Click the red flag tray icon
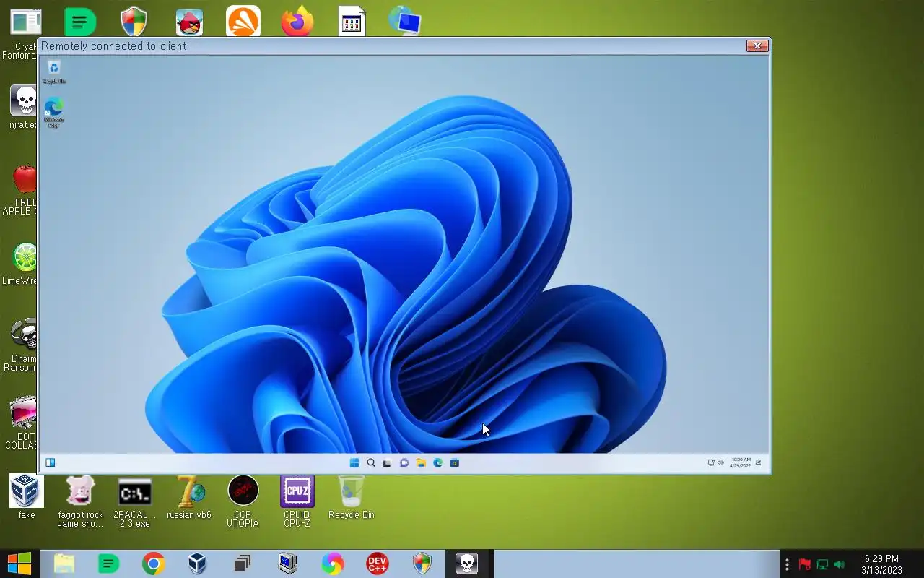Viewport: 924px width, 578px height. (804, 564)
